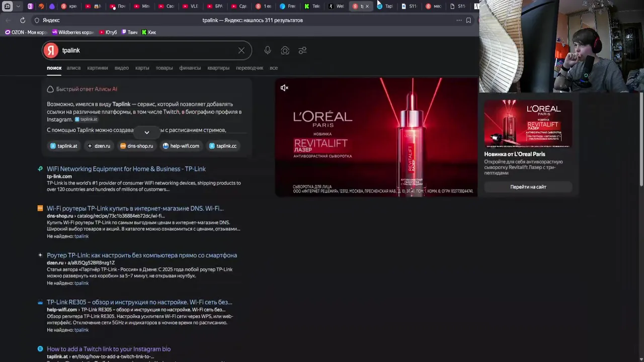Open image search camera icon
644x362 pixels.
tap(285, 50)
